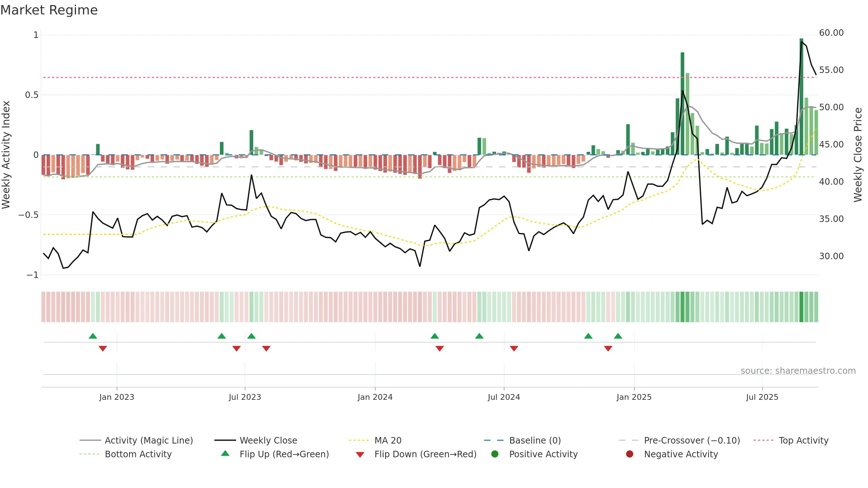Click the Jul 2025 x-axis label
This screenshot has width=868, height=488.
(x=762, y=397)
